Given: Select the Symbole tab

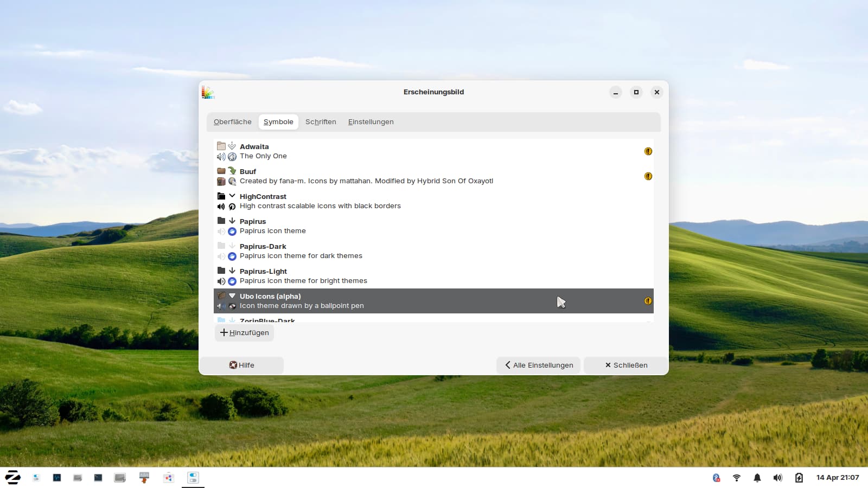Looking at the screenshot, I should [x=278, y=122].
